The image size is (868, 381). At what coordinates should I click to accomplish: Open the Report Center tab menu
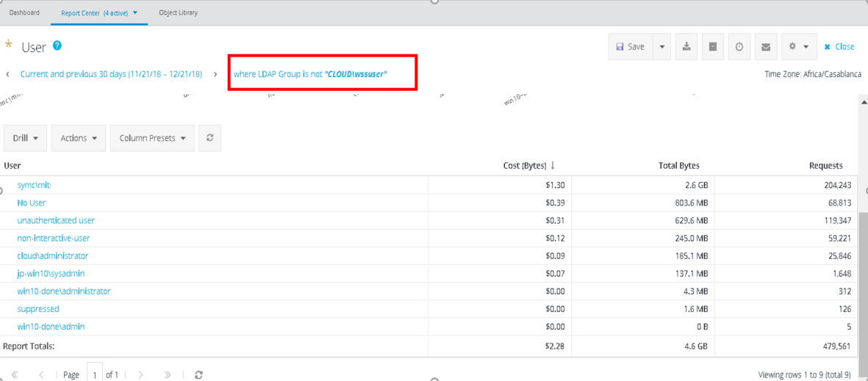tap(99, 12)
